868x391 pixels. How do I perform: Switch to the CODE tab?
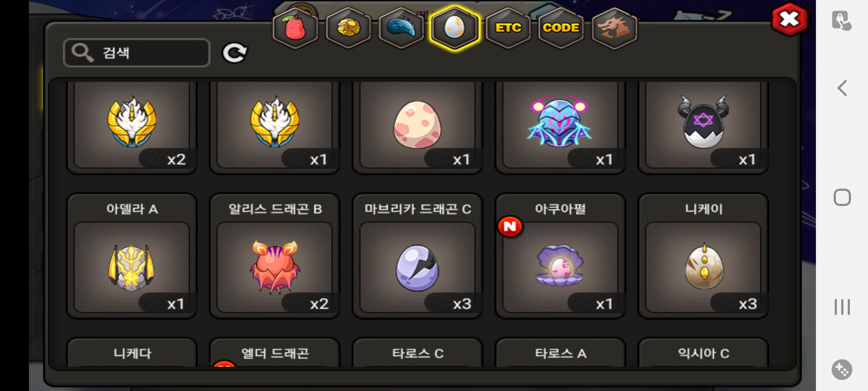click(561, 28)
